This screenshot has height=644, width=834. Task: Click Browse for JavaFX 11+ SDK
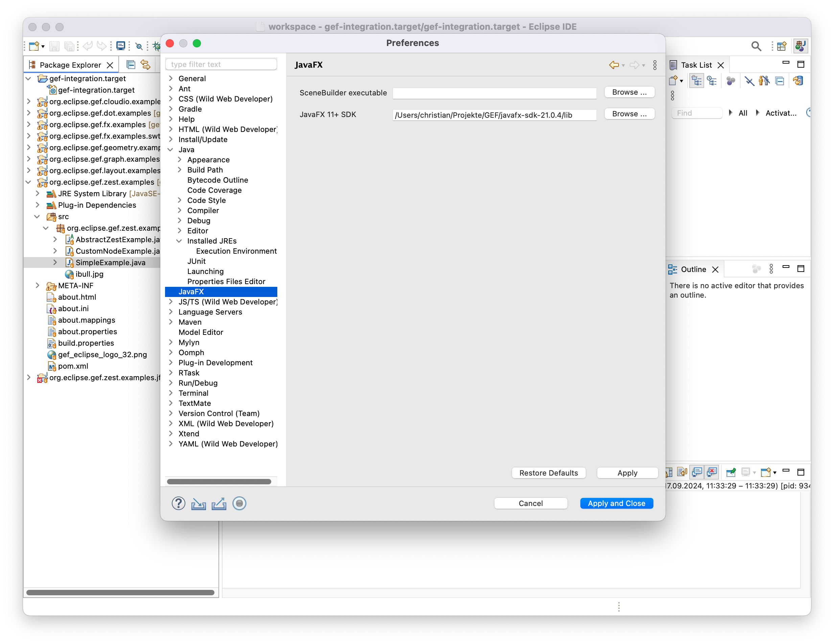coord(629,114)
